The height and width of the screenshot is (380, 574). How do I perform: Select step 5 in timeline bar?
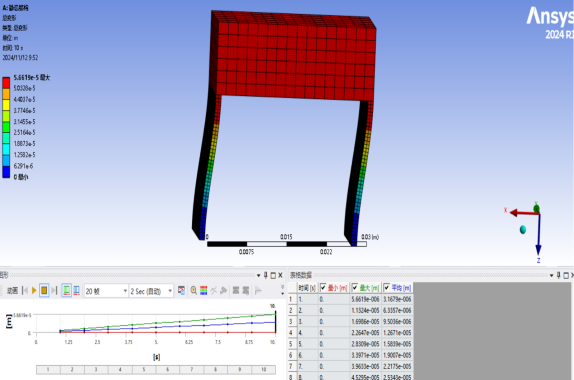144,369
